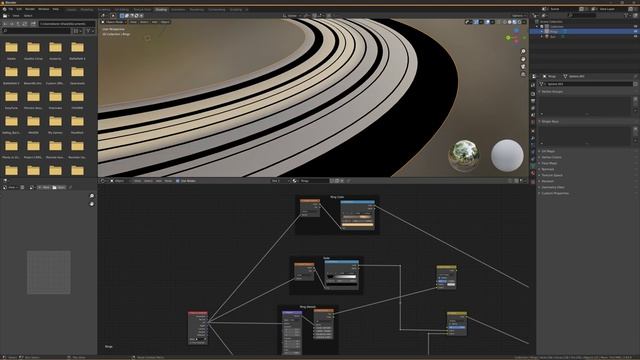640x360 pixels.
Task: Hide the Rings object in outliner
Action: pos(635,31)
